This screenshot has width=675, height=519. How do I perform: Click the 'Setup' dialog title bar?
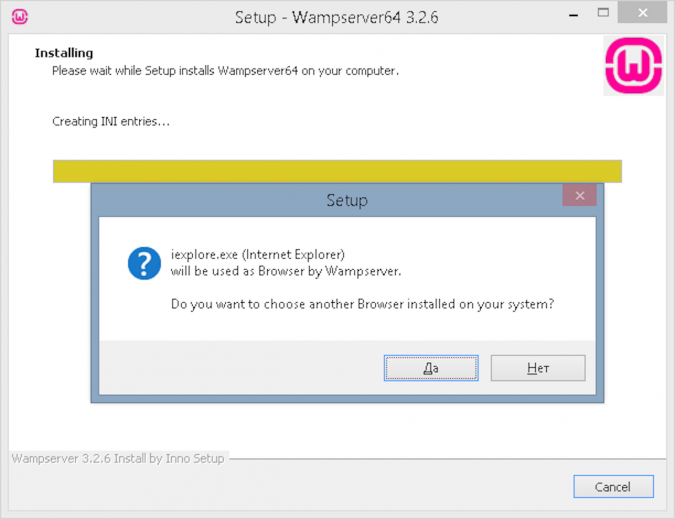tap(346, 200)
